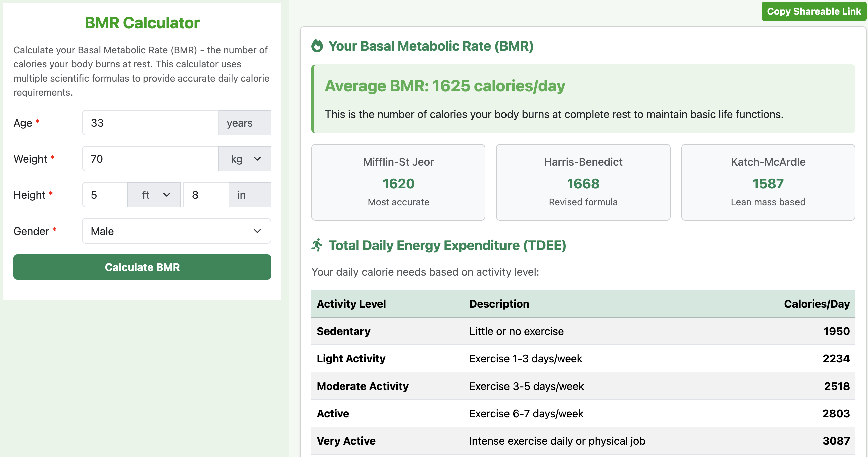This screenshot has width=868, height=457.
Task: Select the Katch-McArdle result card
Action: click(767, 182)
